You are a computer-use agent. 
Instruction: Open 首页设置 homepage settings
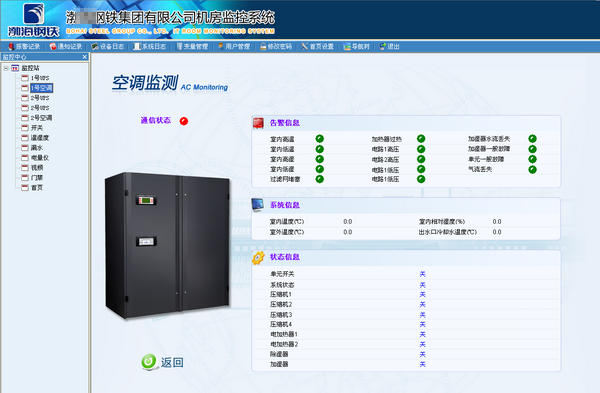(x=318, y=47)
